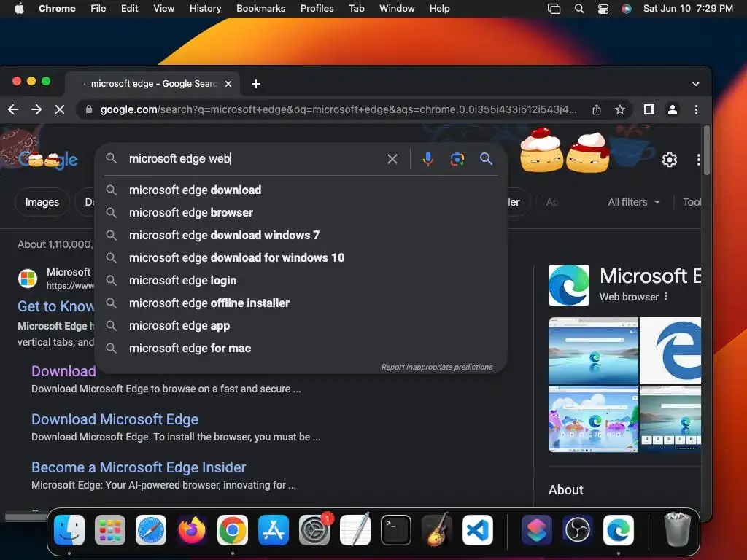Open Google Lens image search icon

tap(457, 158)
